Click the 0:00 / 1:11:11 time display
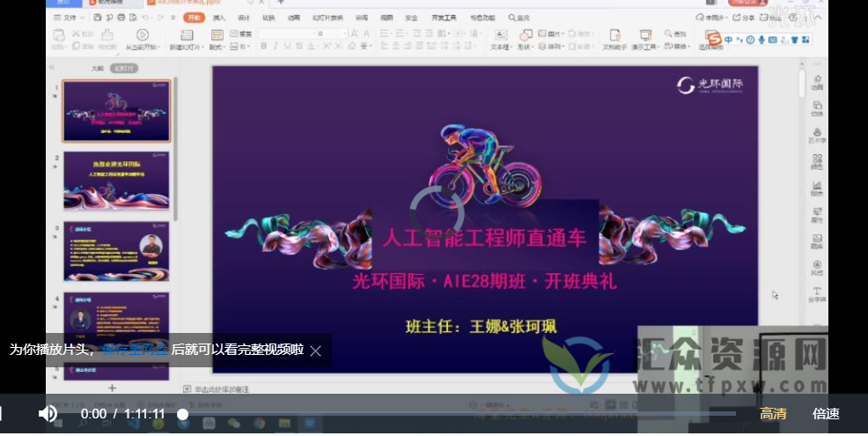Image resolution: width=868 pixels, height=436 pixels. pos(123,414)
